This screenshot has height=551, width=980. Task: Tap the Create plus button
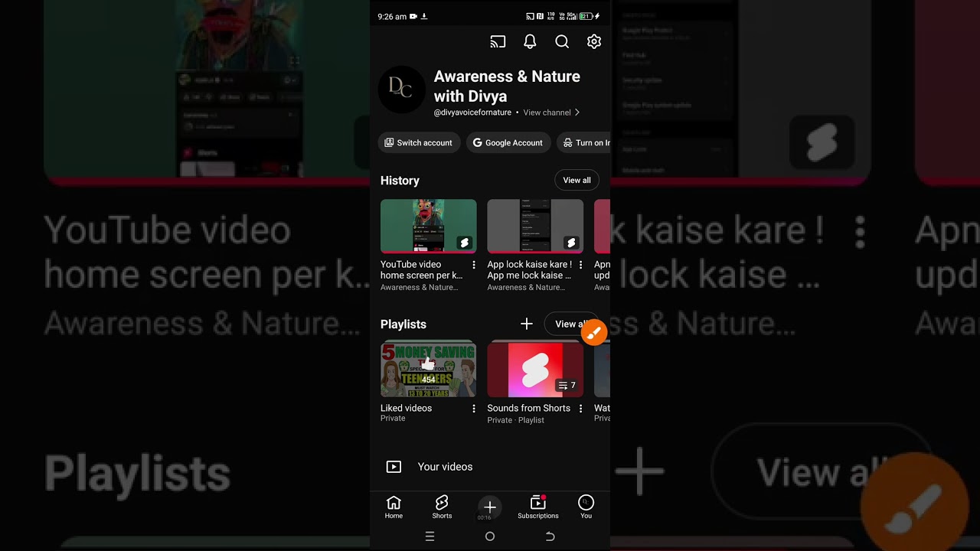pos(490,507)
